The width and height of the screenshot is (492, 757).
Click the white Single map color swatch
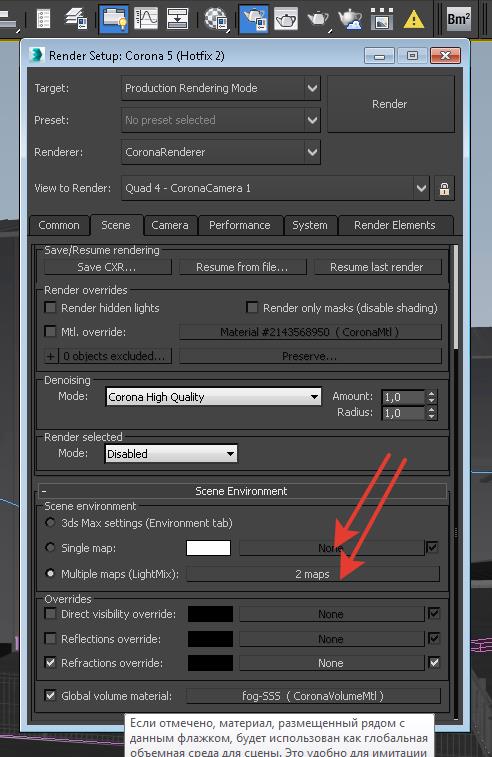(x=209, y=548)
